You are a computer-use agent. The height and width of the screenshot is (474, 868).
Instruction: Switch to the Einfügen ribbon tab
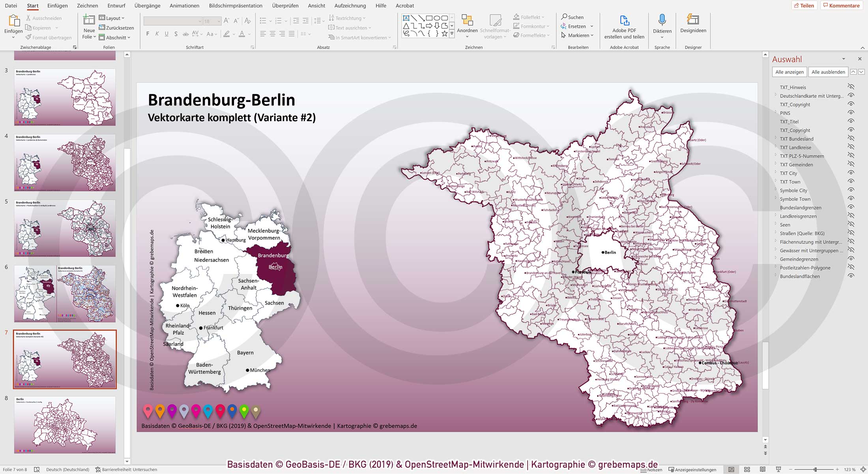tap(58, 6)
